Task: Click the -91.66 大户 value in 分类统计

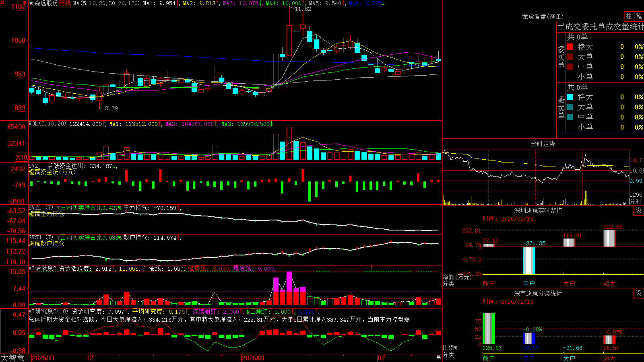Action: pos(572,348)
